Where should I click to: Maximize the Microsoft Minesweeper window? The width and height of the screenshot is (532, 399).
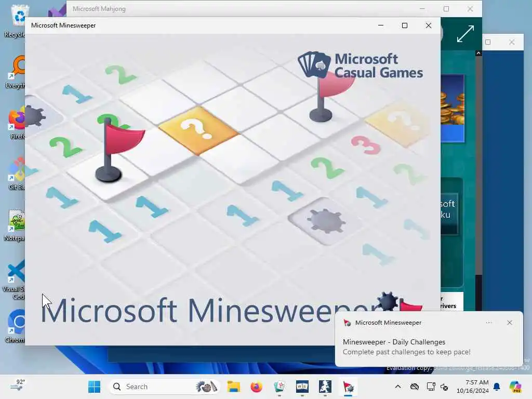tap(404, 25)
